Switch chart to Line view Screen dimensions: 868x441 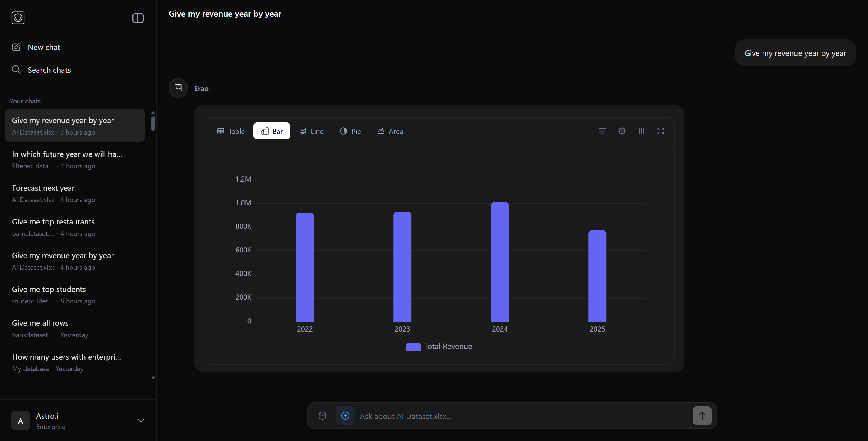(311, 131)
